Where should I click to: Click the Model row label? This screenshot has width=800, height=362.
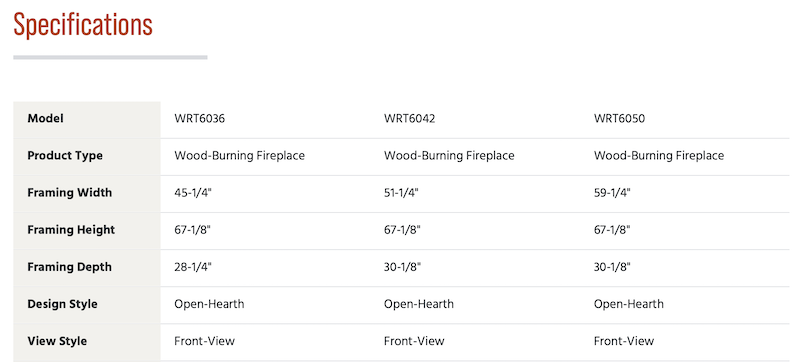click(x=45, y=119)
